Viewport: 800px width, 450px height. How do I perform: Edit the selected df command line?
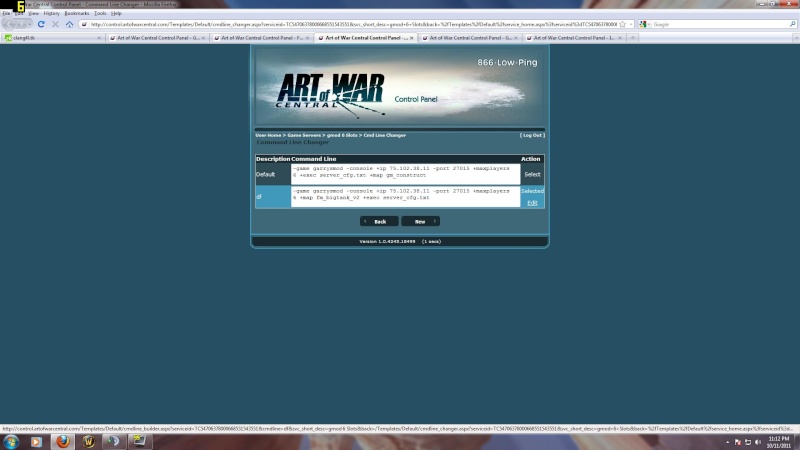click(532, 203)
